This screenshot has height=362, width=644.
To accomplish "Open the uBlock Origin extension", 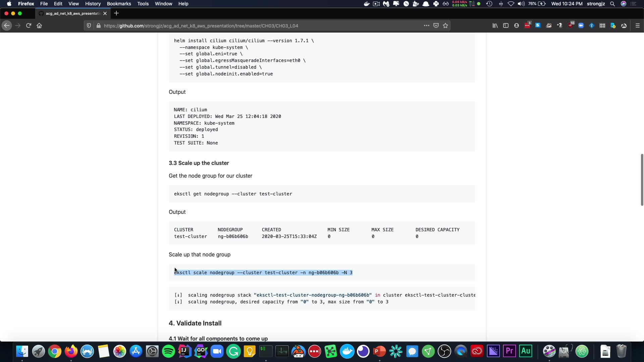I will tap(570, 25).
